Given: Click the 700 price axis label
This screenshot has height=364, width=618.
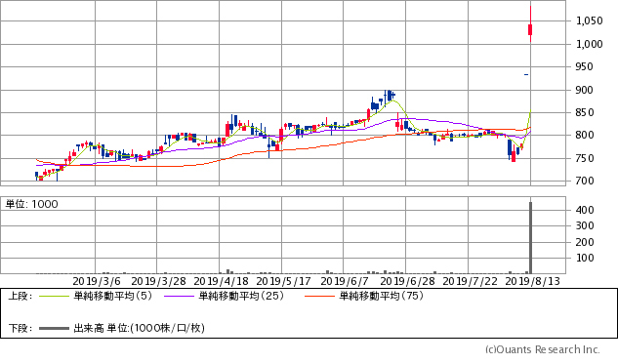Looking at the screenshot, I should [584, 181].
